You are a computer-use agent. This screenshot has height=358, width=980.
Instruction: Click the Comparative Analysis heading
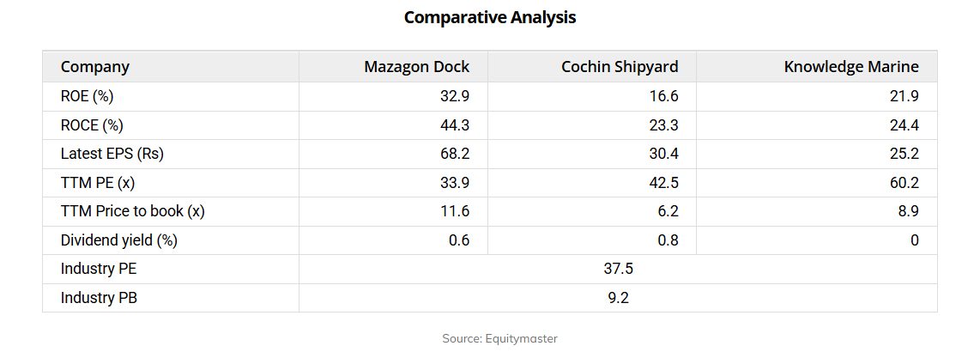[489, 17]
